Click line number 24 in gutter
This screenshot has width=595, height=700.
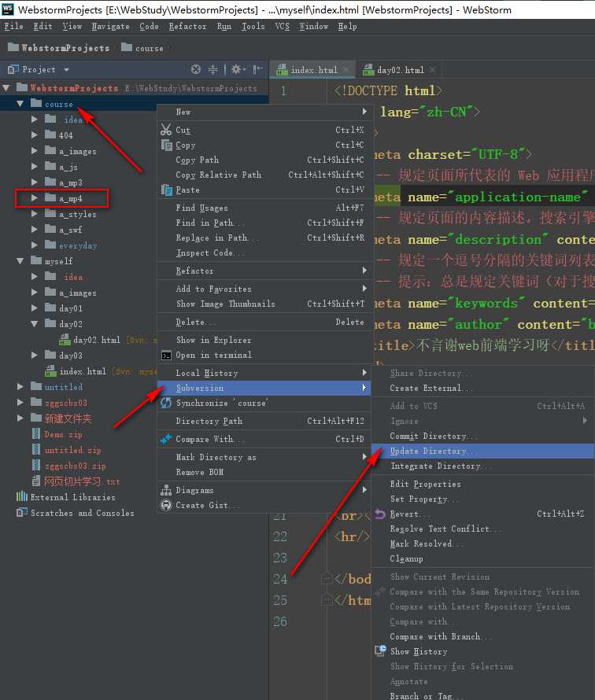[x=280, y=579]
